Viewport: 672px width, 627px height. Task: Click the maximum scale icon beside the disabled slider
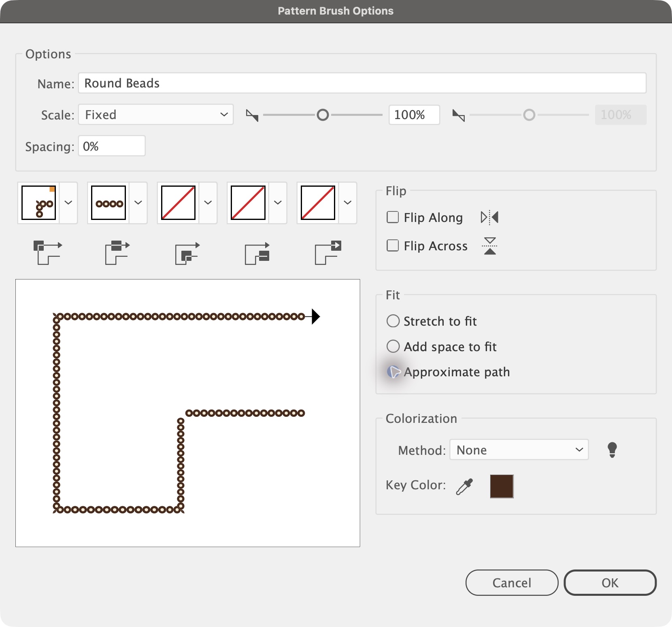(459, 115)
